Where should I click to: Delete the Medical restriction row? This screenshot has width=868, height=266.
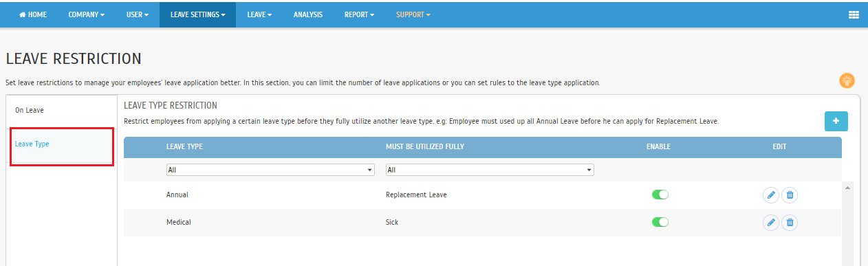(x=790, y=223)
